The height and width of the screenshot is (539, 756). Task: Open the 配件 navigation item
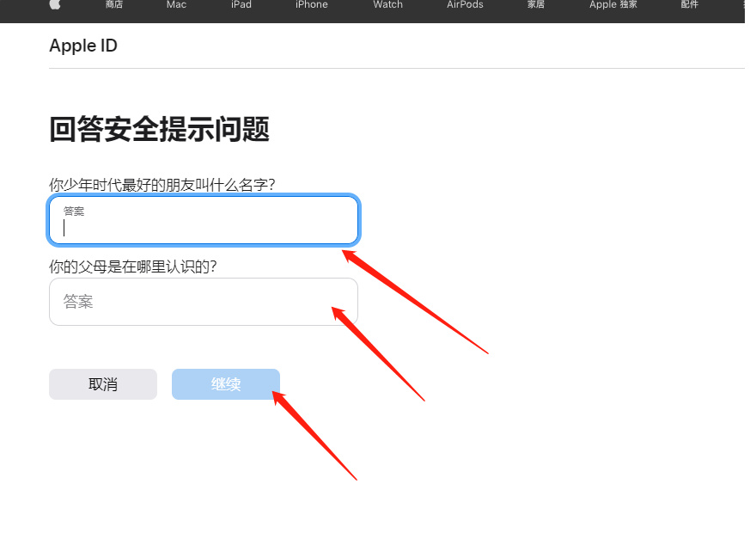(689, 5)
